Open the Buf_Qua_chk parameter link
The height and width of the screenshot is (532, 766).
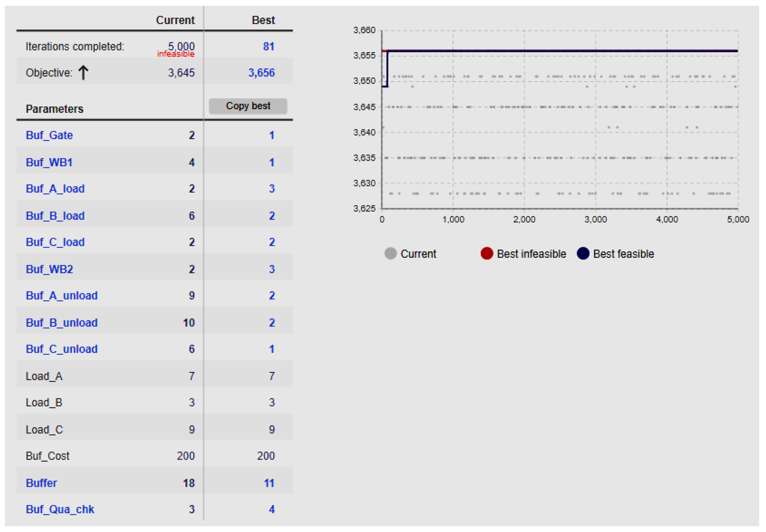click(60, 509)
